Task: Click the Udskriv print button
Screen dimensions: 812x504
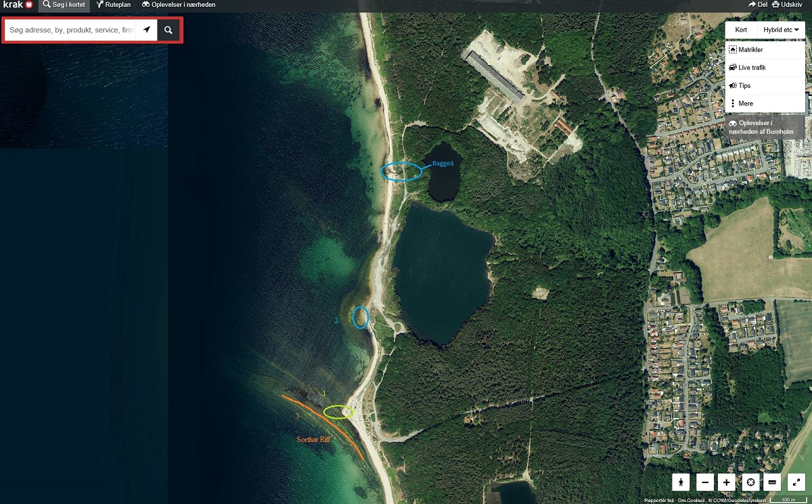Action: 787,5
